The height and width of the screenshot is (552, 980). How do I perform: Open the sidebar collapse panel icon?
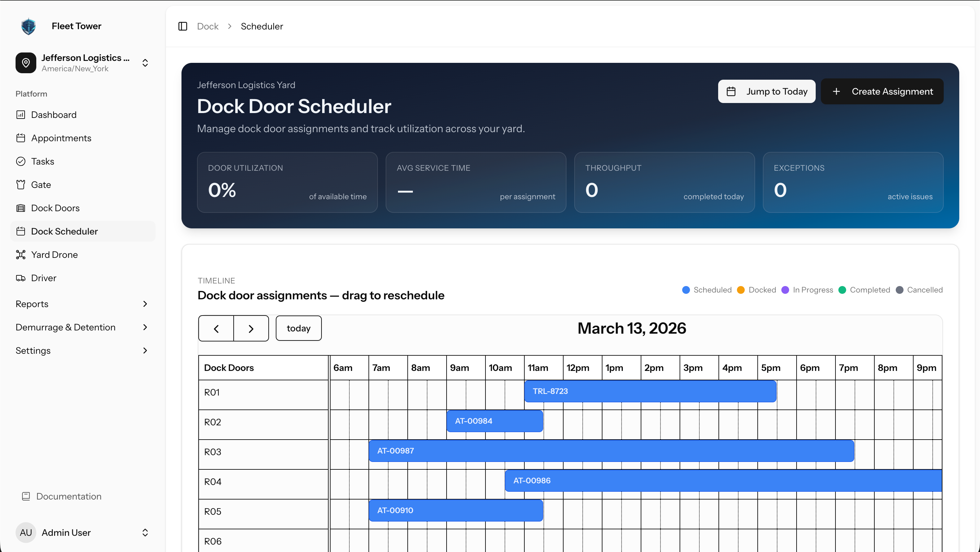[x=182, y=26]
